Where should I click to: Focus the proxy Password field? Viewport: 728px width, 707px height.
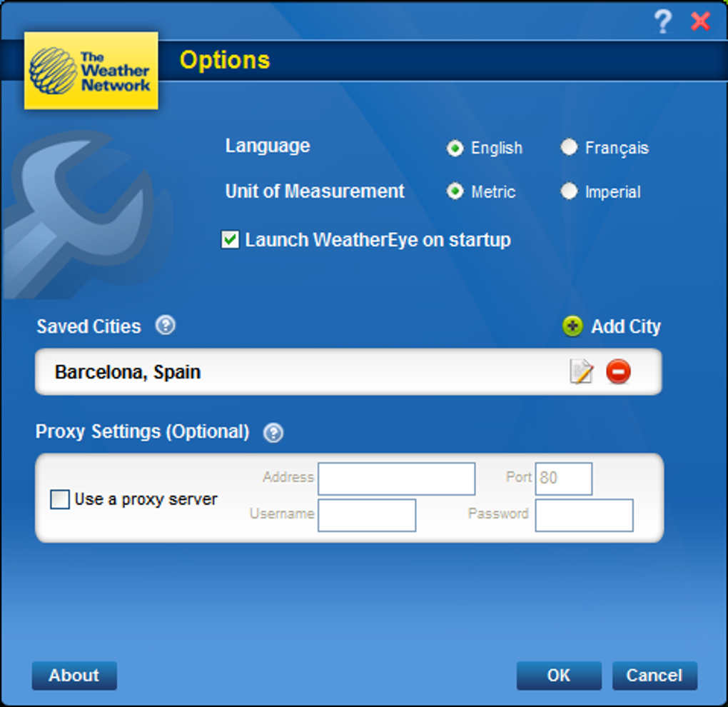coord(584,515)
